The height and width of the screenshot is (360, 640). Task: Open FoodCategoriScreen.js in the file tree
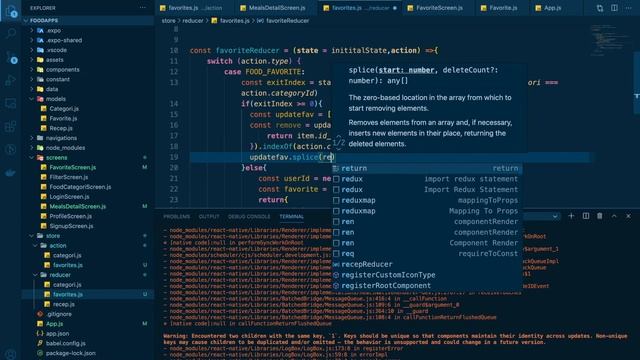pyautogui.click(x=80, y=187)
